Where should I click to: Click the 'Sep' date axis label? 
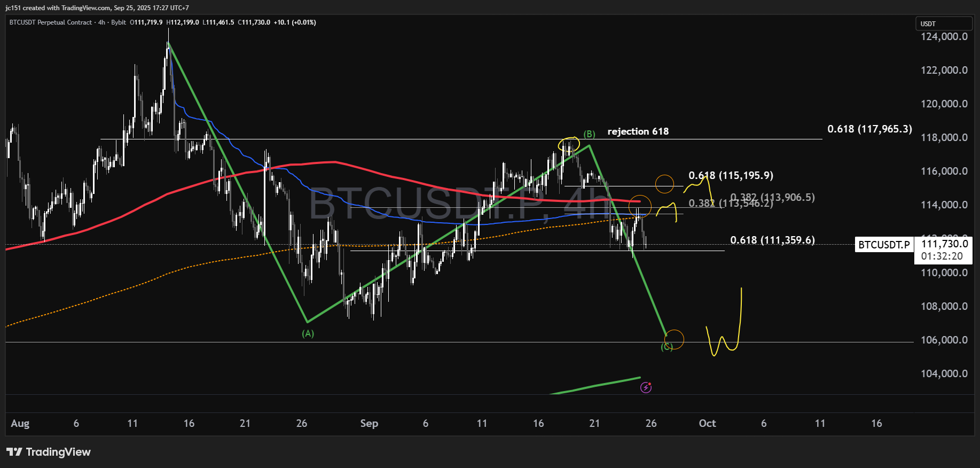pyautogui.click(x=369, y=423)
